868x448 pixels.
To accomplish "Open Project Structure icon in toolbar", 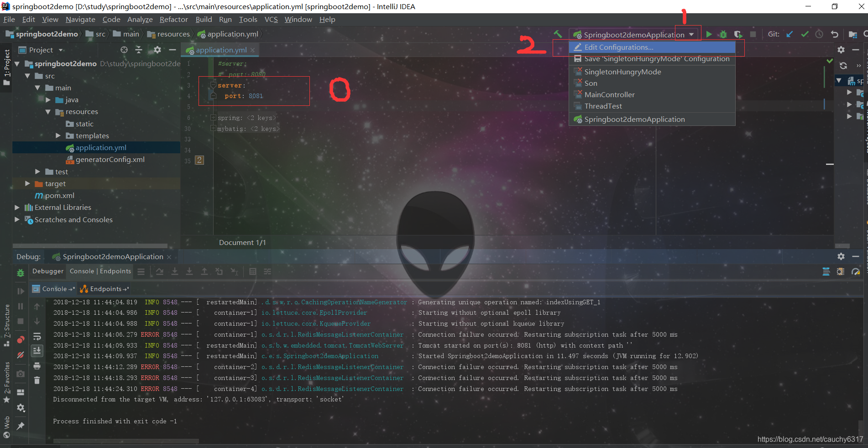I will (x=852, y=34).
